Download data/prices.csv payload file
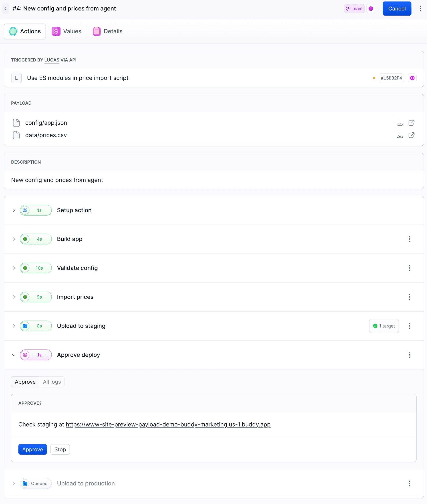 [400, 135]
